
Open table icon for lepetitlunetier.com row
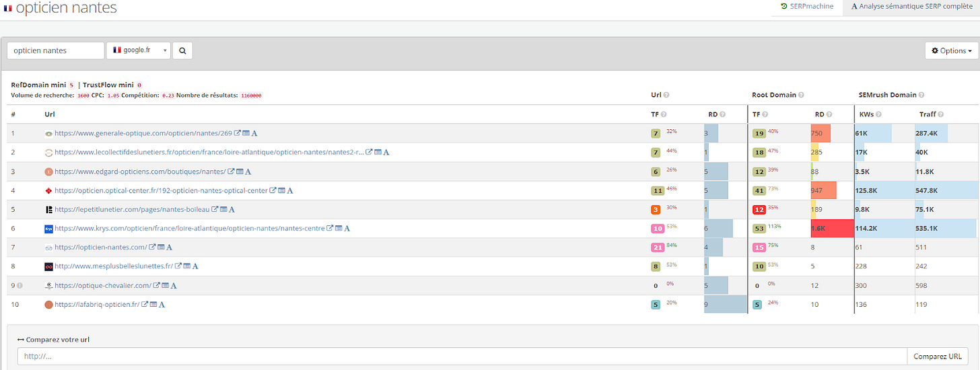223,209
